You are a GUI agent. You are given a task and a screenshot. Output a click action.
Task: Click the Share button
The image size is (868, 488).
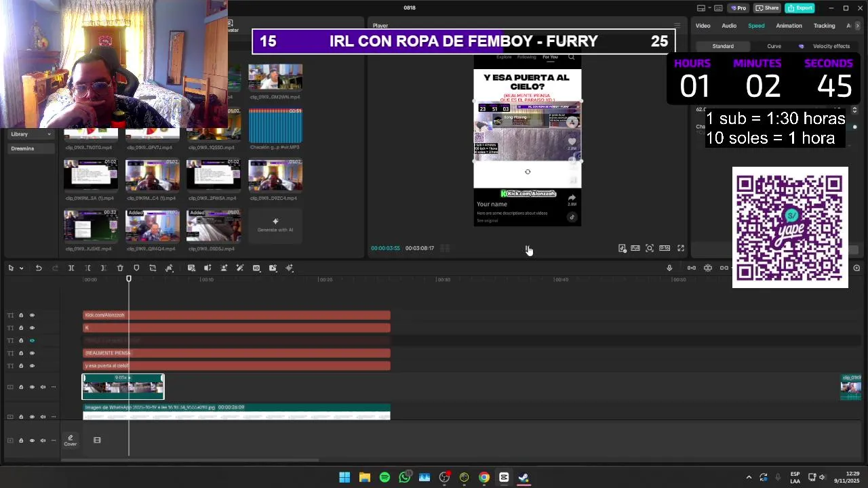pos(767,8)
